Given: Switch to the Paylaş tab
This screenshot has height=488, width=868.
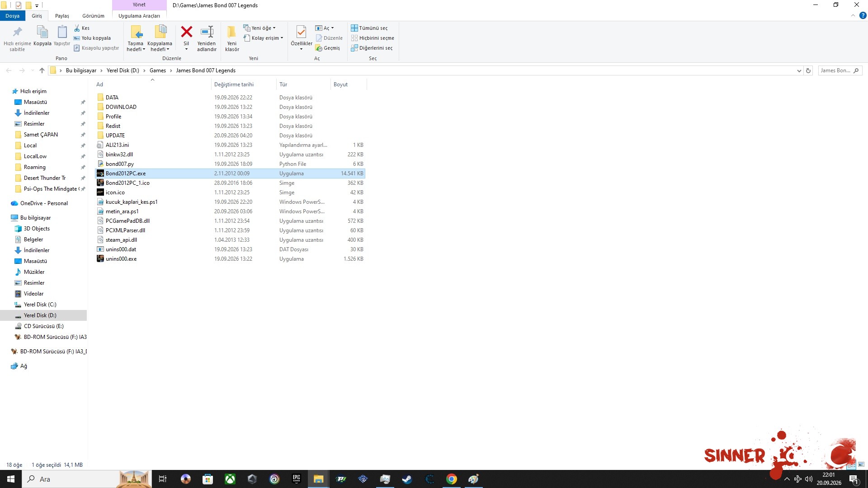Looking at the screenshot, I should coord(62,16).
